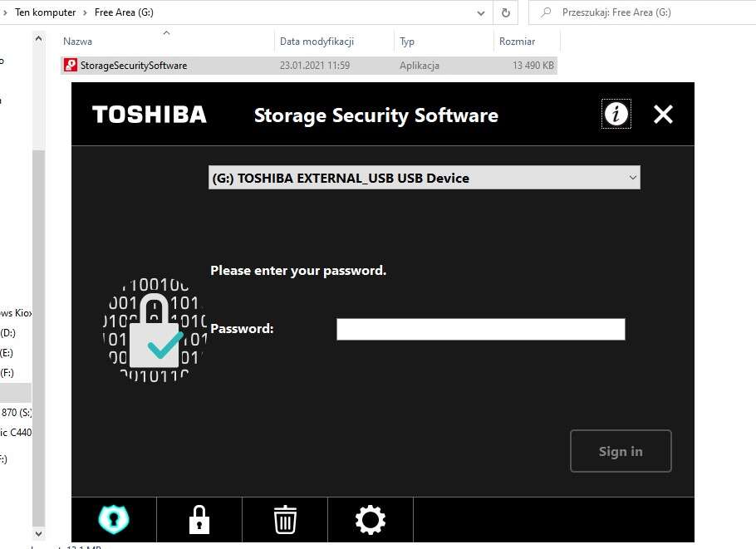
Task: Click the refresh icon beside address bar
Action: [505, 12]
